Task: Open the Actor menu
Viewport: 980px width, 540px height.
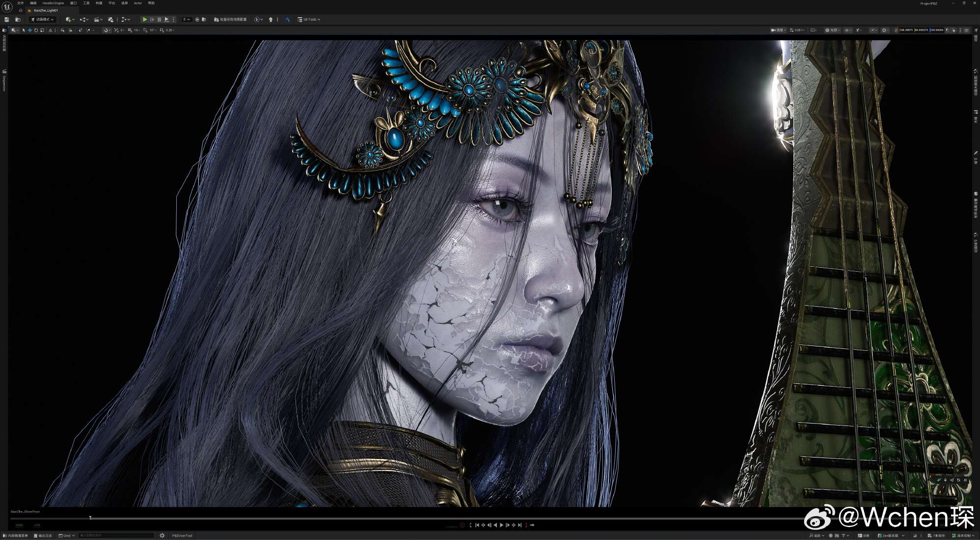Action: (138, 3)
